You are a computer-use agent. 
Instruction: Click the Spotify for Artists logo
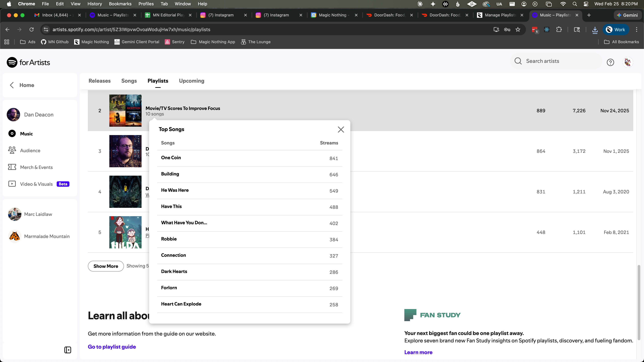click(28, 63)
